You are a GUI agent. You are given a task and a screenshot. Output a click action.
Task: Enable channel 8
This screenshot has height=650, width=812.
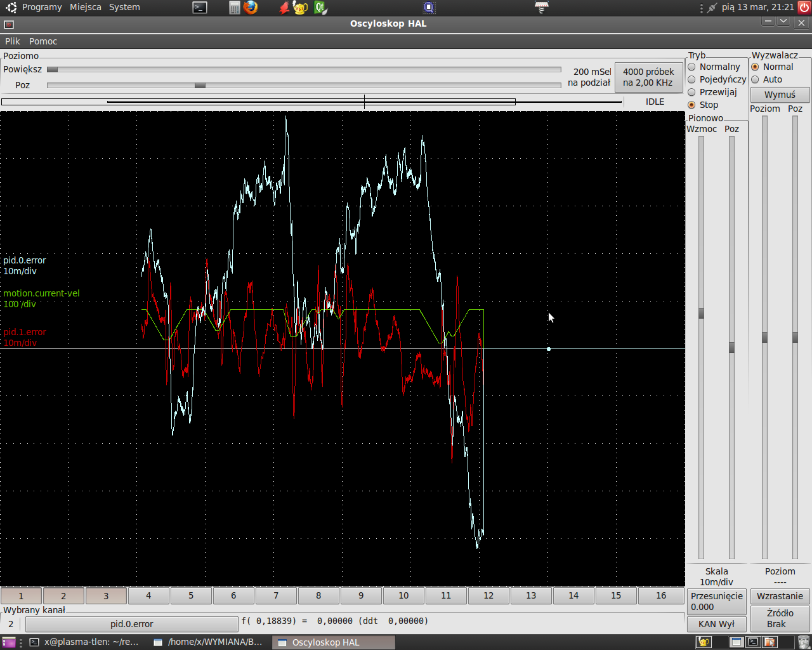click(318, 595)
